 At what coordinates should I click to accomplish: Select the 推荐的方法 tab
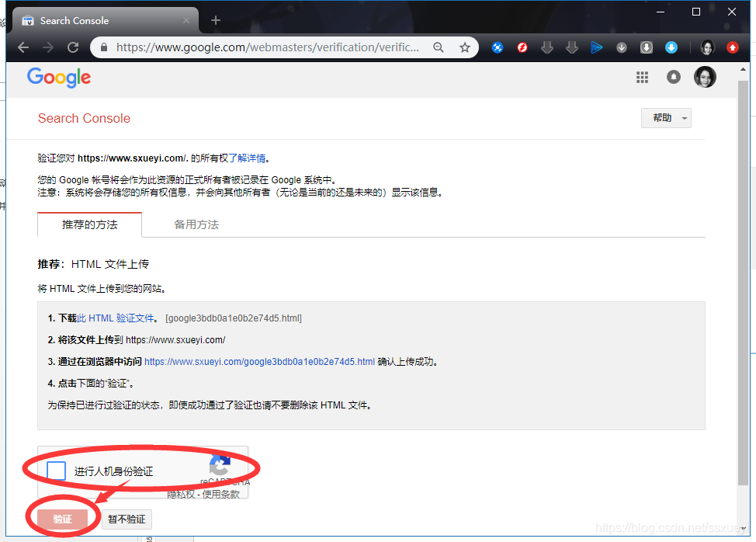tap(90, 224)
